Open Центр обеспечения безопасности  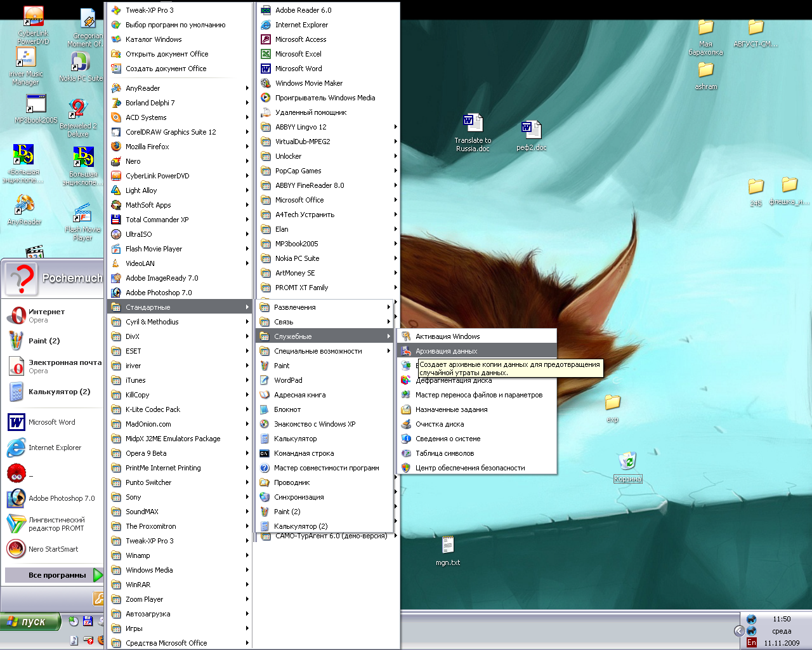click(477, 468)
